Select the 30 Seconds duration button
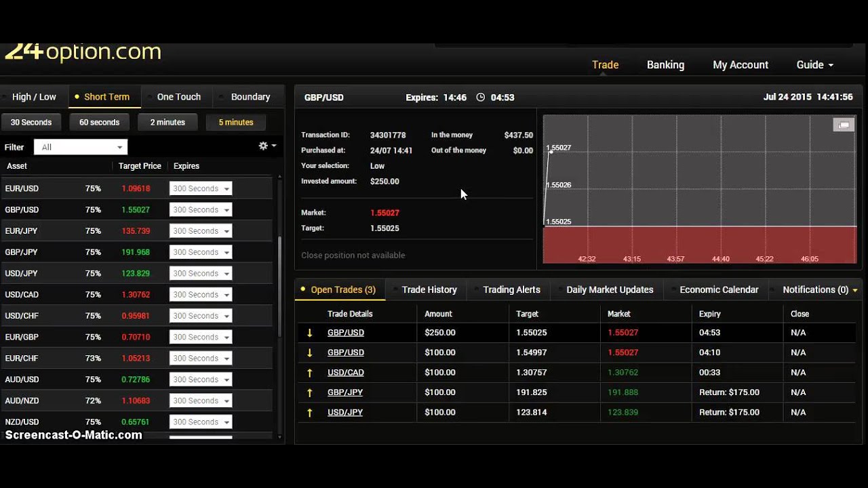This screenshot has height=488, width=868. pos(31,123)
